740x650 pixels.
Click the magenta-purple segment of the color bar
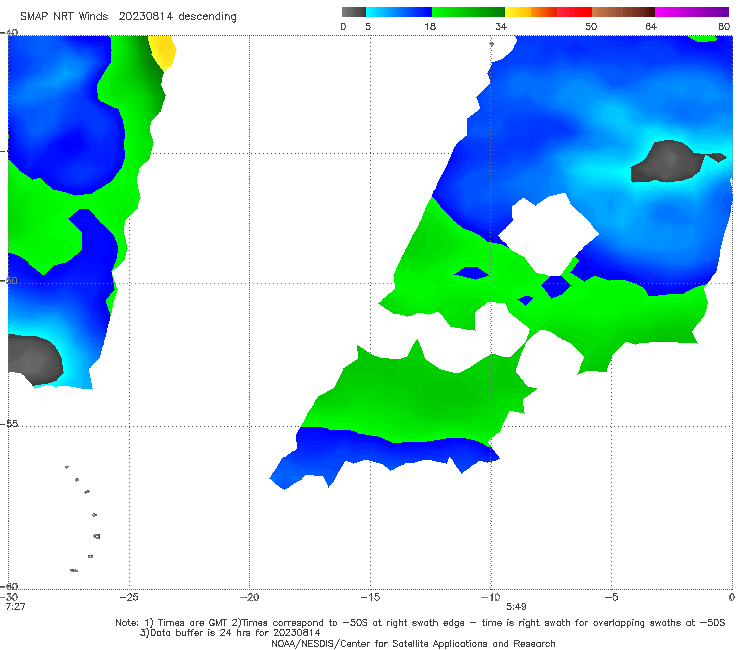(x=692, y=12)
